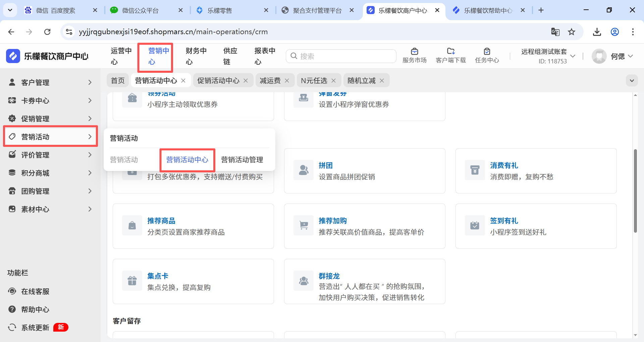This screenshot has height=342, width=644.
Task: Switch to 报表中心 top menu
Action: pyautogui.click(x=265, y=56)
